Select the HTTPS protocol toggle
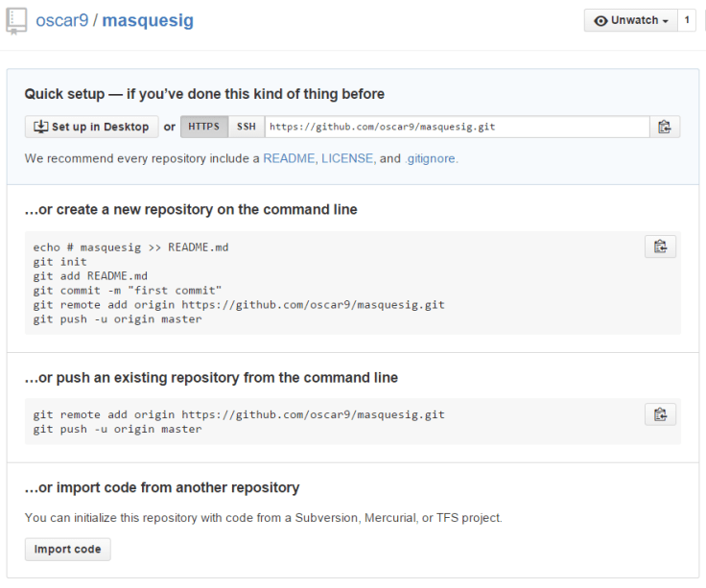 point(203,127)
